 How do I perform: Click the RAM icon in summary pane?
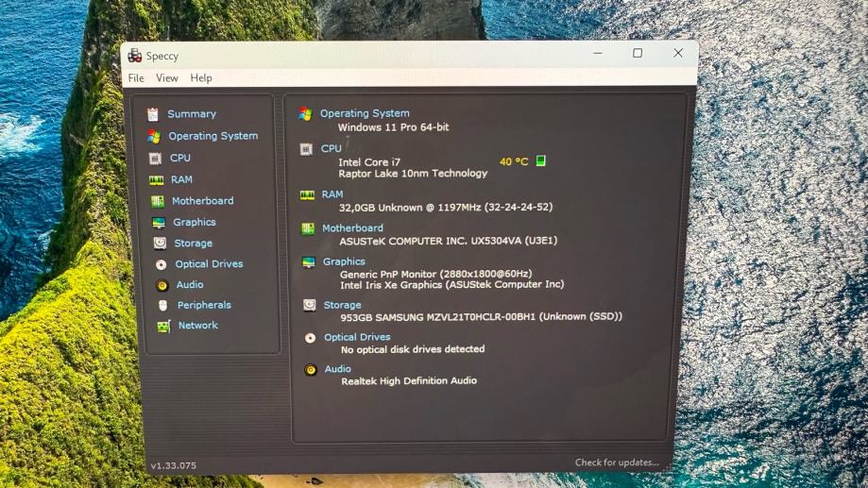click(307, 195)
